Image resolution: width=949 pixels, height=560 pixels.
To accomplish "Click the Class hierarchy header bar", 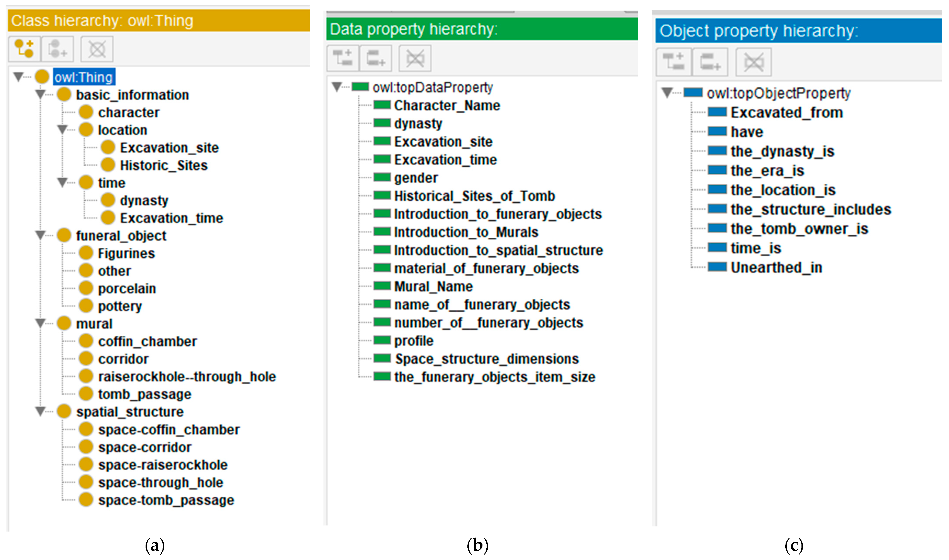I will (159, 21).
